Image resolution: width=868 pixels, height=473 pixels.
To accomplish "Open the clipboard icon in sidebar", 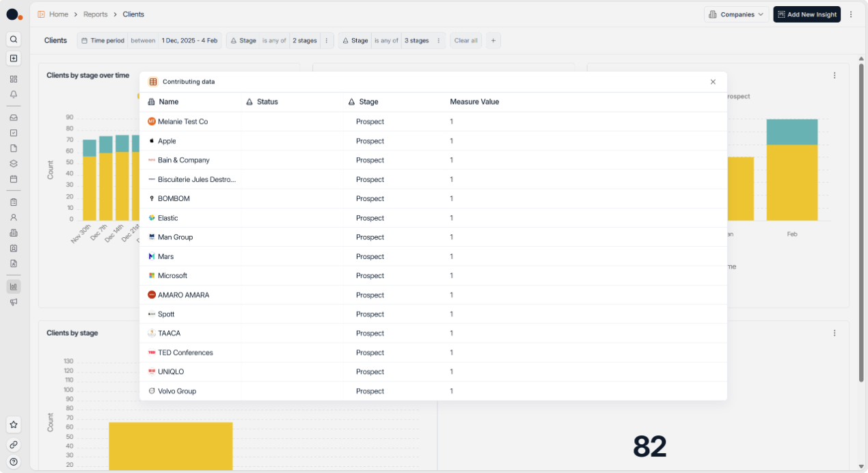I will click(x=14, y=202).
